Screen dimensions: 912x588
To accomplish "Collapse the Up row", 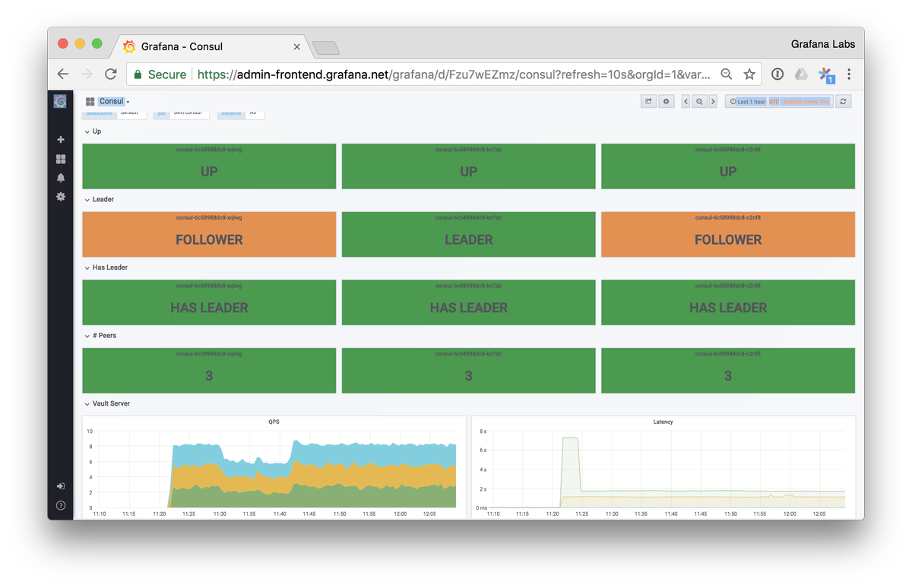I will (93, 131).
